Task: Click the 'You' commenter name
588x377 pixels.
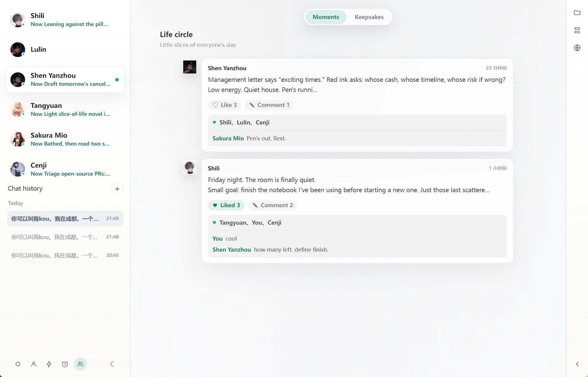Action: tap(218, 239)
